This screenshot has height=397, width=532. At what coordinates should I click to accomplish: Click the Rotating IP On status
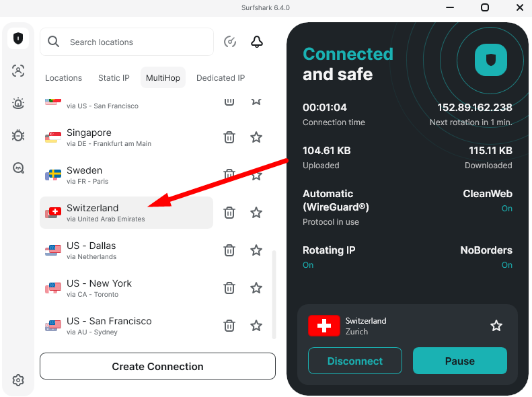pyautogui.click(x=308, y=265)
